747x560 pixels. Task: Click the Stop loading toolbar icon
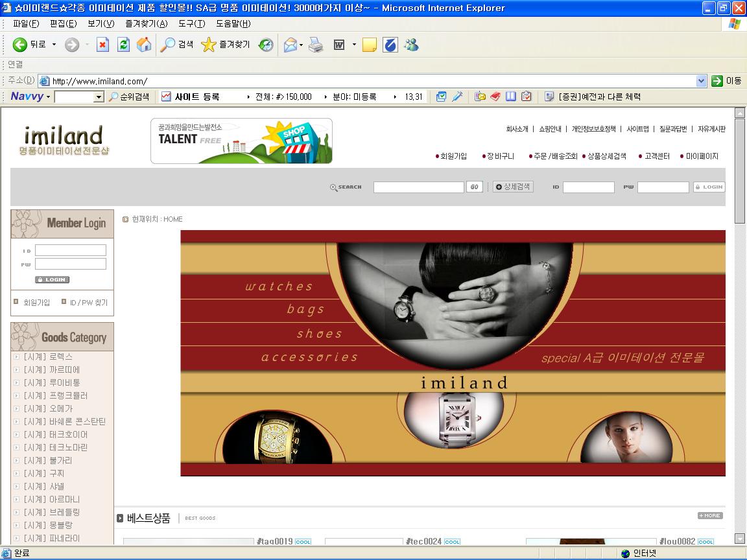[x=102, y=45]
